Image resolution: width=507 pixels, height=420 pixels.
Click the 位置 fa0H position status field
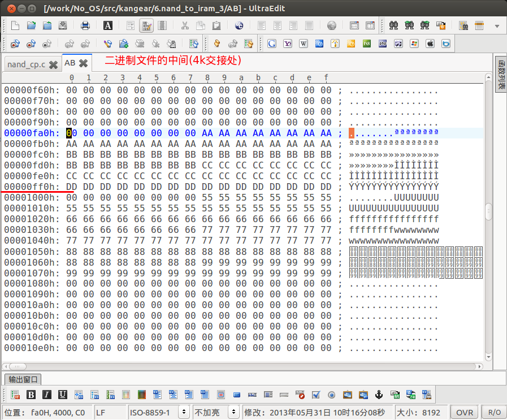click(x=47, y=413)
